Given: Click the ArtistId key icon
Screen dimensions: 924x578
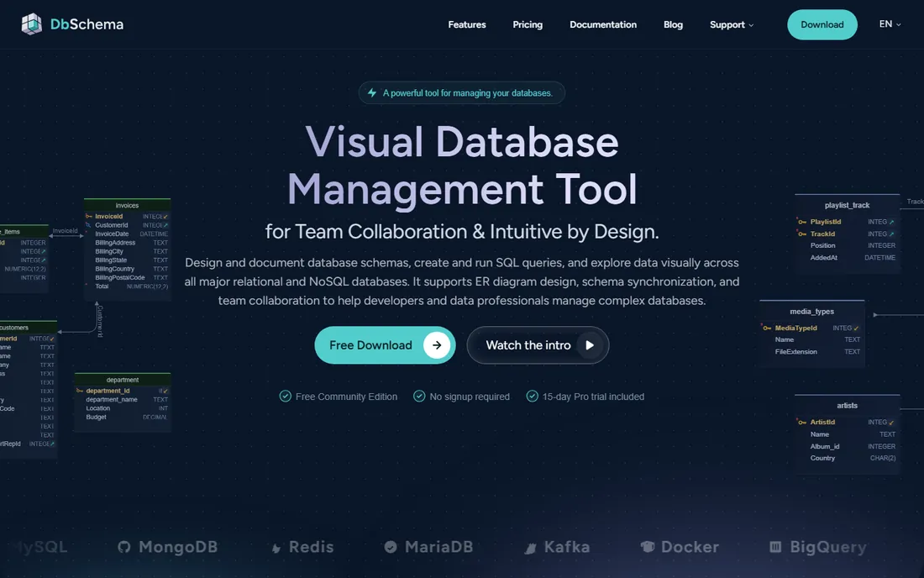Looking at the screenshot, I should [802, 422].
